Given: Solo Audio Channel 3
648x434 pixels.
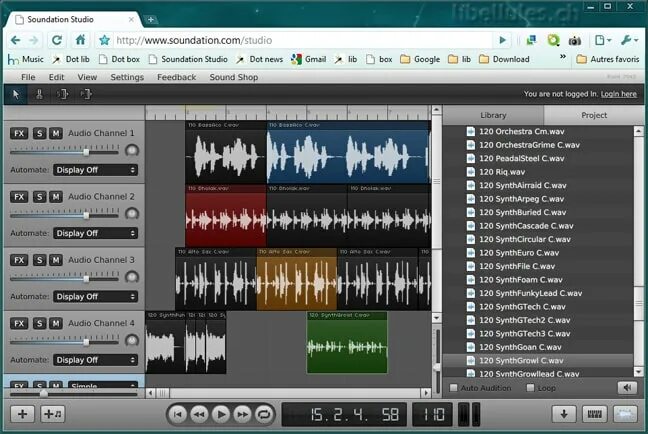Looking at the screenshot, I should coord(39,260).
